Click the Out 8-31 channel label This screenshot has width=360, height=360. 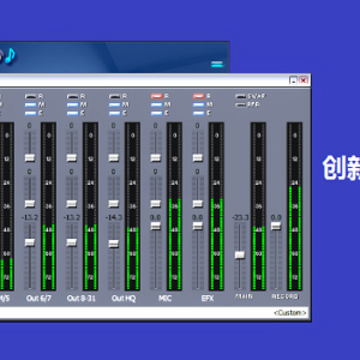(81, 298)
